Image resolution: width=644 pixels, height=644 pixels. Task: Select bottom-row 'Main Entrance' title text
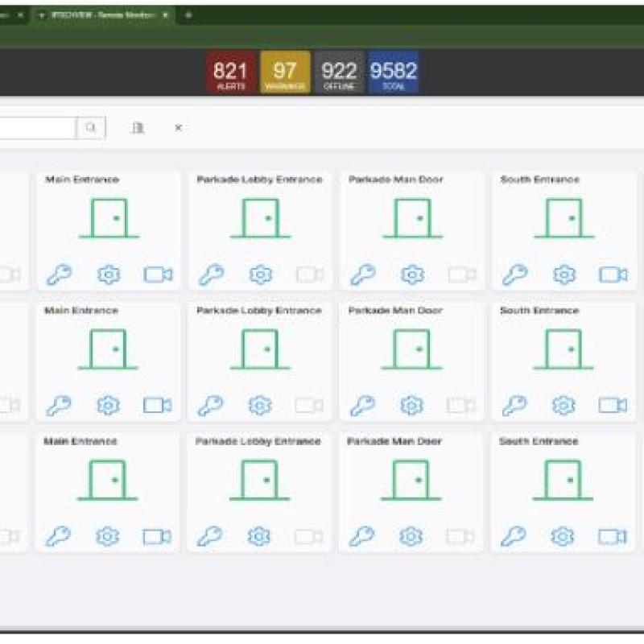point(80,441)
